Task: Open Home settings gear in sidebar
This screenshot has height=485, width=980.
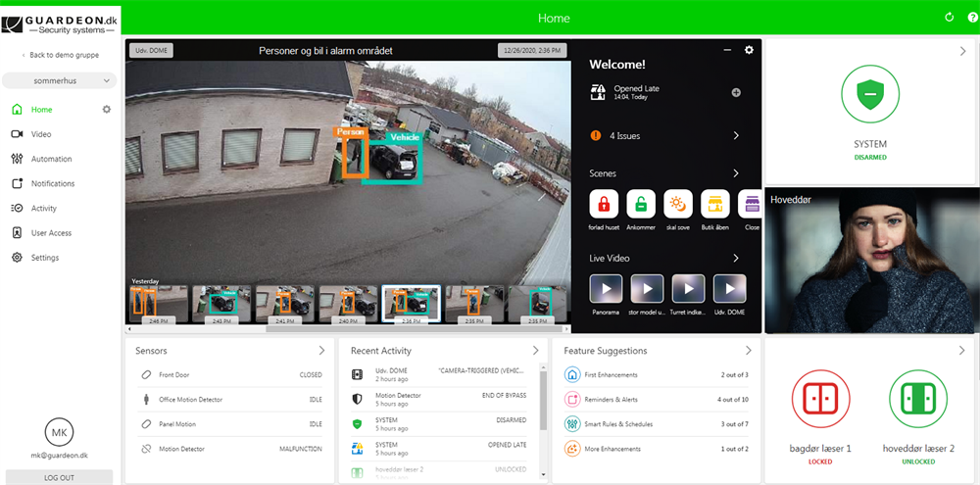Action: [106, 110]
